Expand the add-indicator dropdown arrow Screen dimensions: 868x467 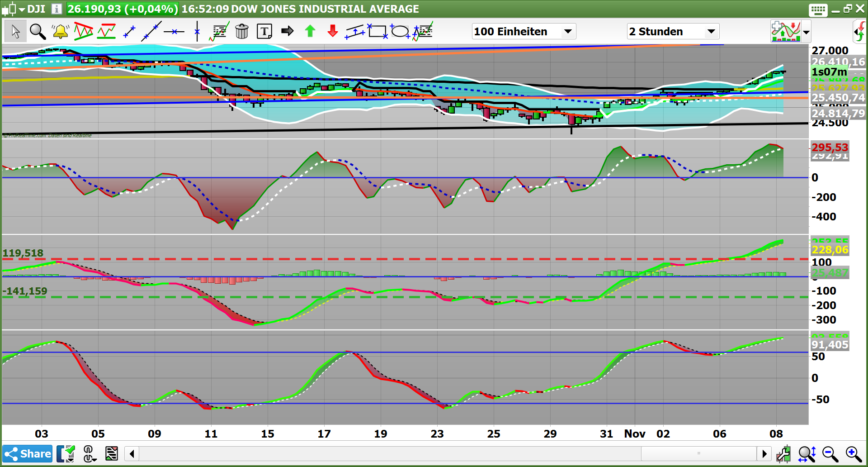point(806,32)
